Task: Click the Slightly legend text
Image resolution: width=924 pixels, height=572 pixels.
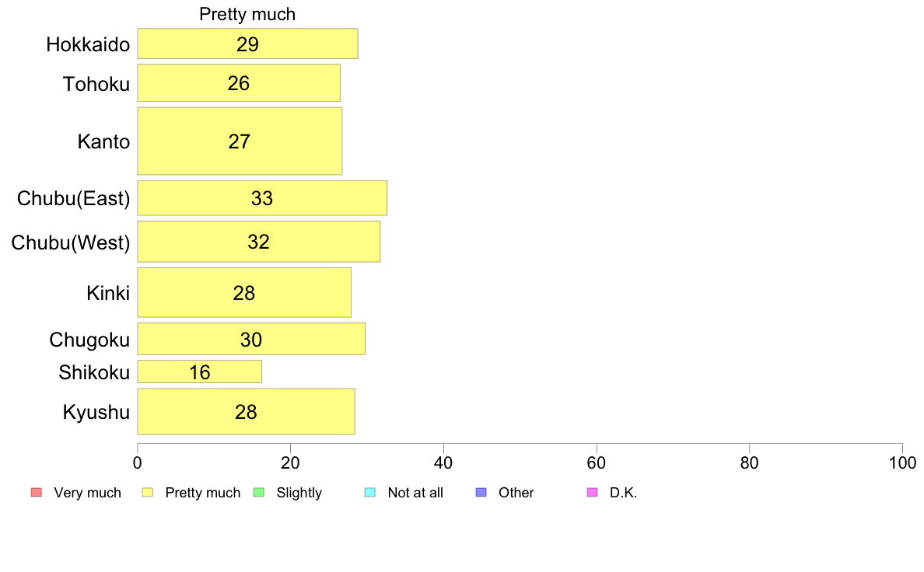Action: point(299,493)
